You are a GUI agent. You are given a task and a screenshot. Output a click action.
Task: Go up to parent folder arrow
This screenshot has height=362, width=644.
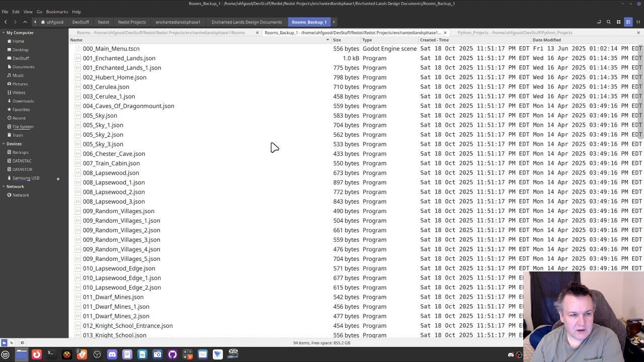[x=25, y=22]
